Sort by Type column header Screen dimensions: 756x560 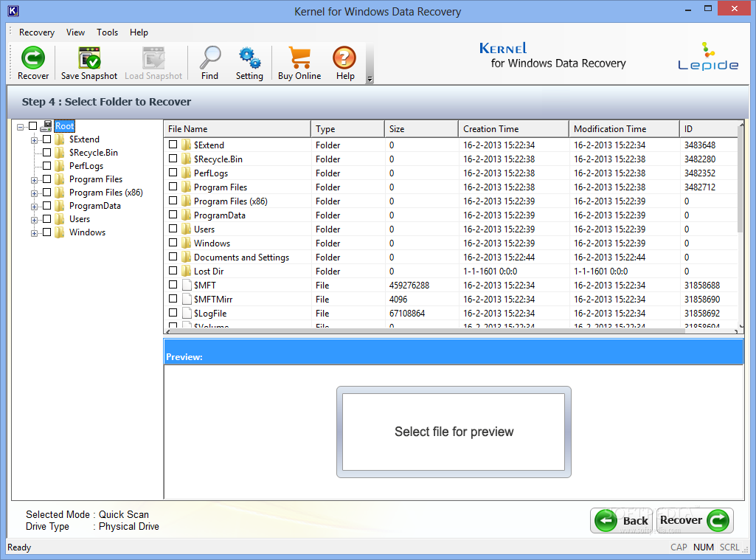tap(347, 129)
